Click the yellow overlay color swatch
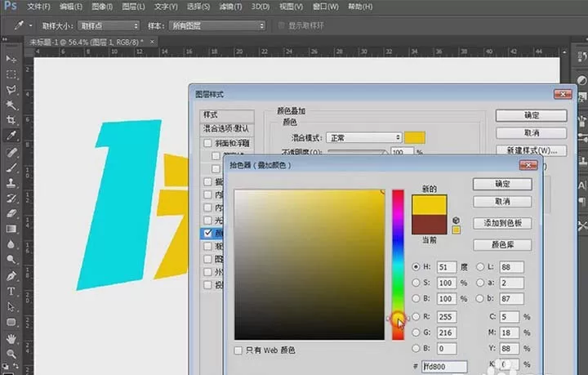Screen dimensions: 588x375 (x=415, y=137)
